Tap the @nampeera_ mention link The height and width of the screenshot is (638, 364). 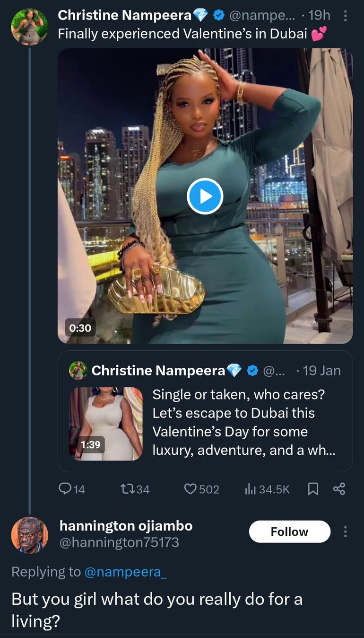(125, 572)
